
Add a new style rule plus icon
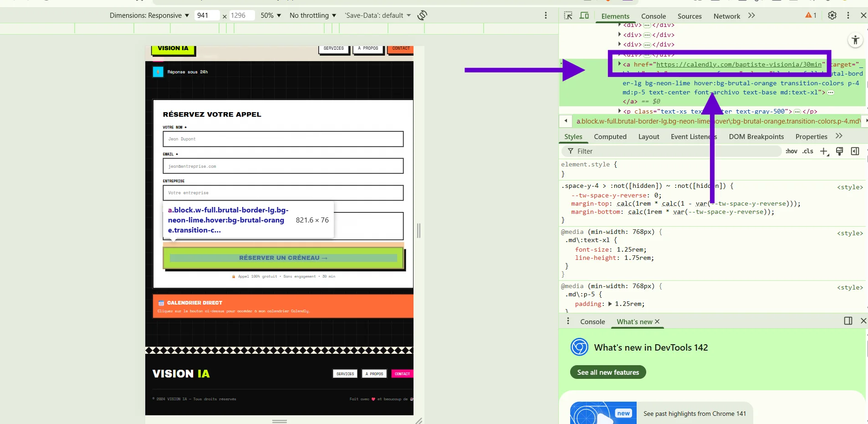824,151
